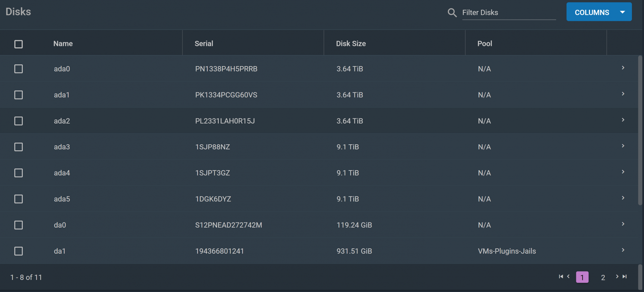Viewport: 644px width, 292px height.
Task: Click the table vertical scrollbar
Action: (640, 131)
